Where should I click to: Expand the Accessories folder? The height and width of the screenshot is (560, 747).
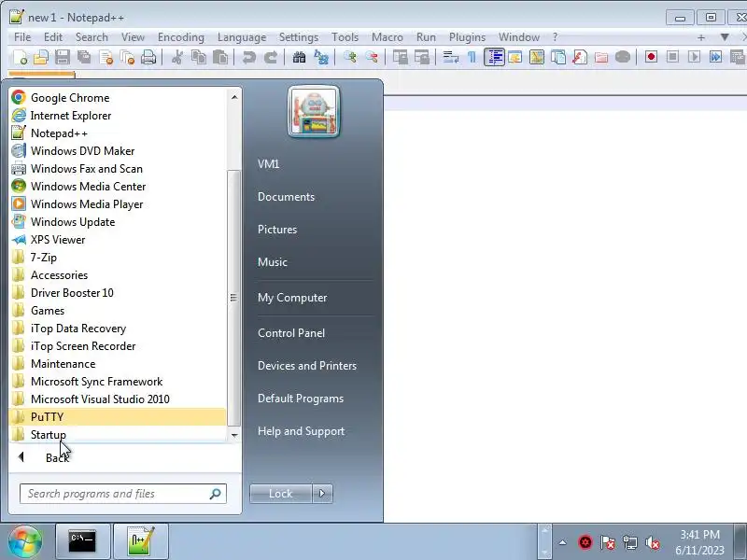tap(118, 275)
